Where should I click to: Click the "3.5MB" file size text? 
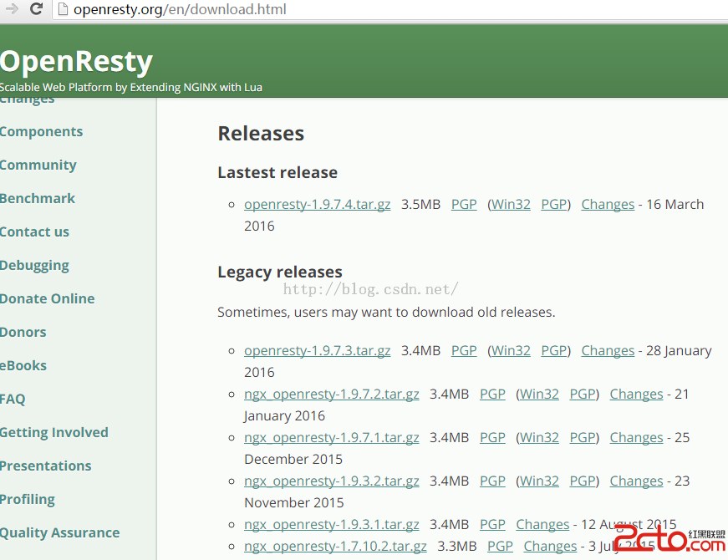point(420,205)
